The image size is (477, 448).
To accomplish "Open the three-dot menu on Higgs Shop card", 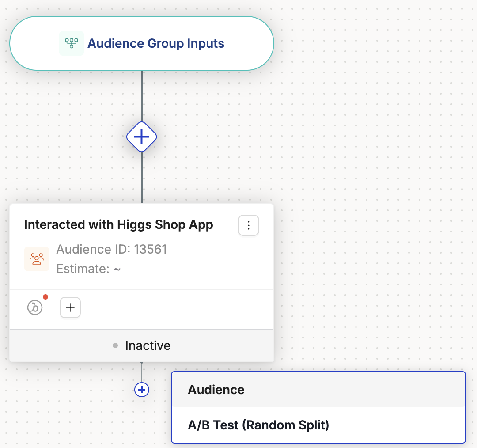I will 249,225.
